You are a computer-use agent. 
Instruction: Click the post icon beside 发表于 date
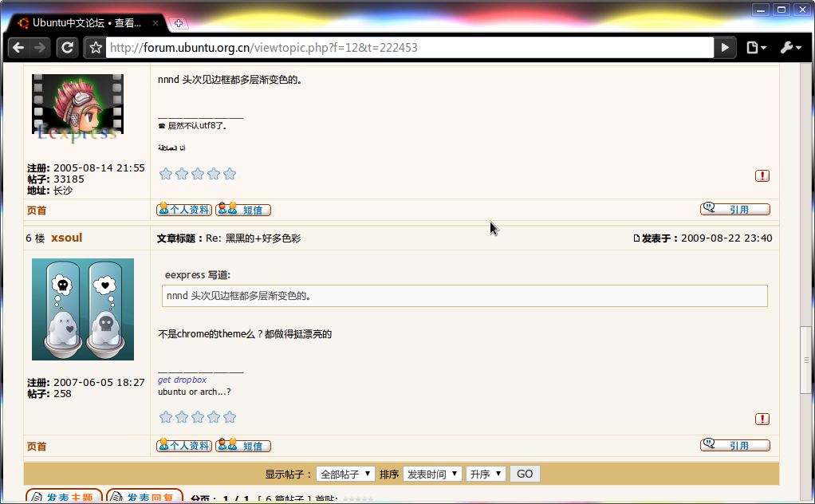point(636,238)
